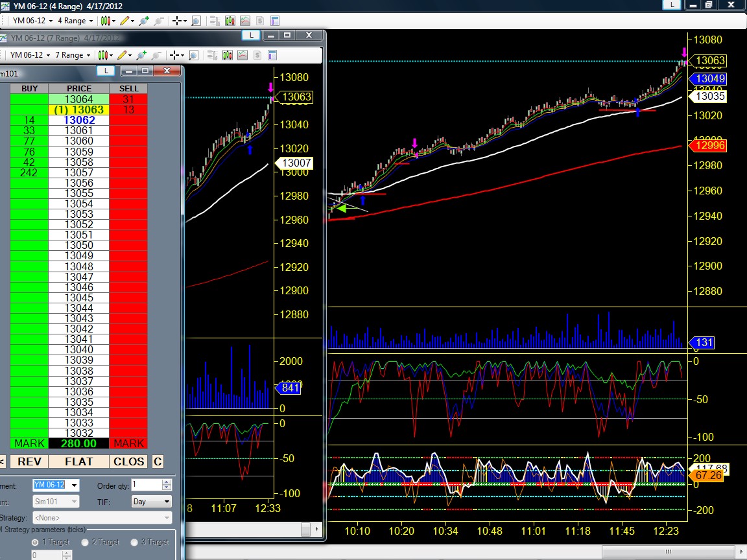Click zoom frame icon in 4 Range toolbar

point(196,21)
